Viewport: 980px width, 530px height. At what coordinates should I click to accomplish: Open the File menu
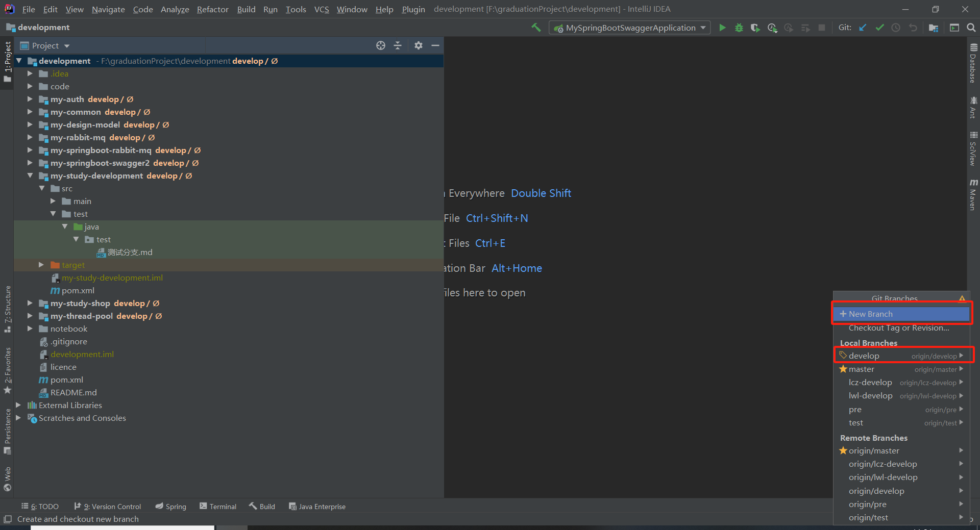(x=29, y=9)
